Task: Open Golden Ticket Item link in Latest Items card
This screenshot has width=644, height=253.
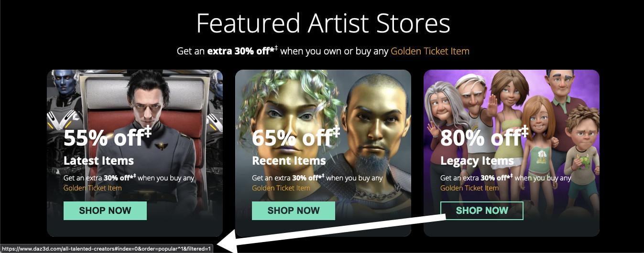Action: coord(92,188)
